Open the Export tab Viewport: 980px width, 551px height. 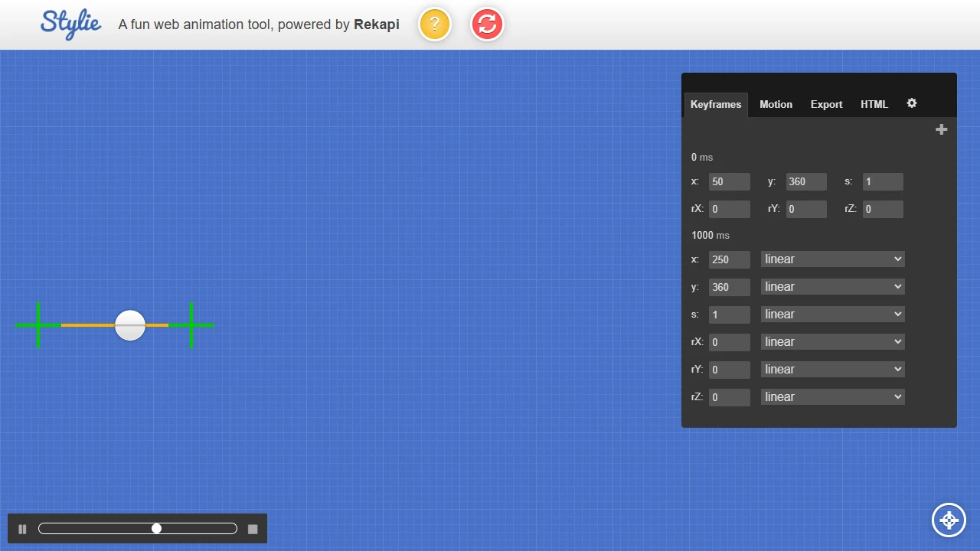826,104
